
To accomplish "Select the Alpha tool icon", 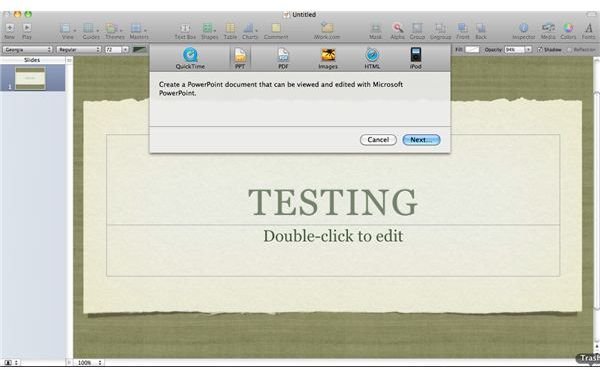I will 397,31.
